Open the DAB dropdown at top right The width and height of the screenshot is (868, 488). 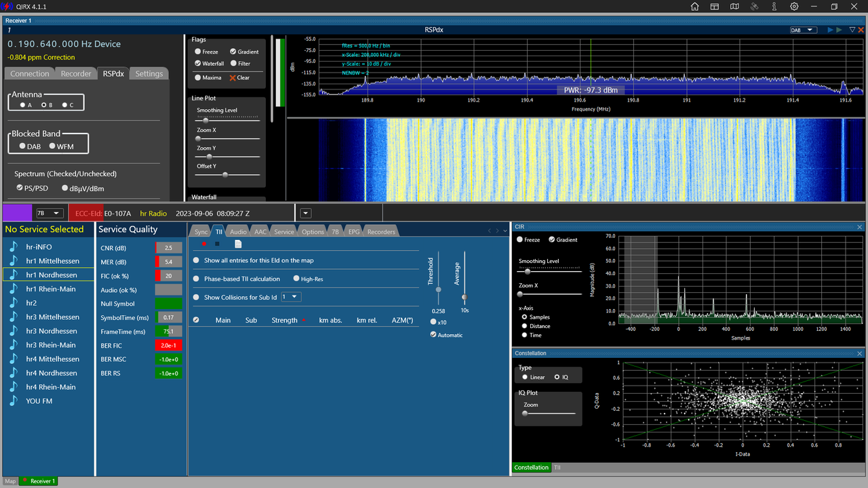pos(804,30)
